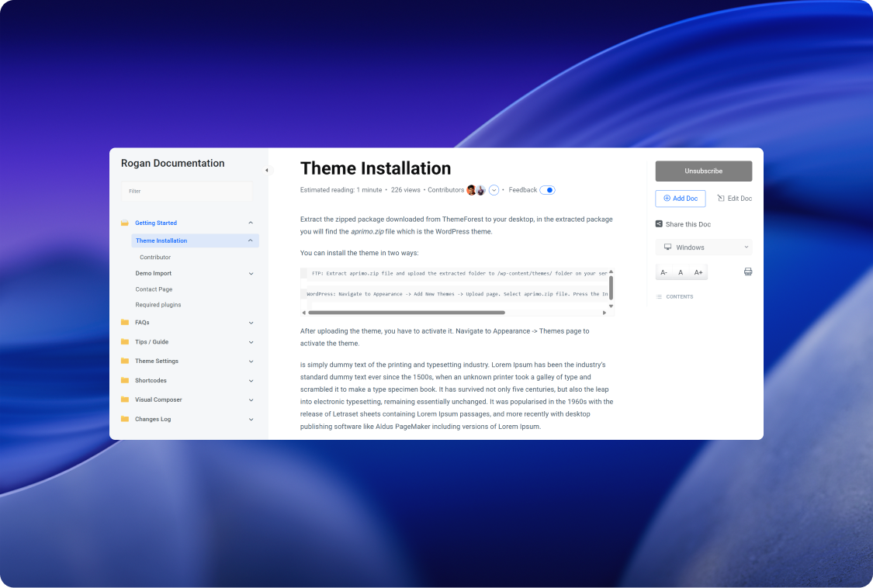Image resolution: width=873 pixels, height=588 pixels.
Task: Click the Shortcodes folder icon
Action: click(125, 380)
